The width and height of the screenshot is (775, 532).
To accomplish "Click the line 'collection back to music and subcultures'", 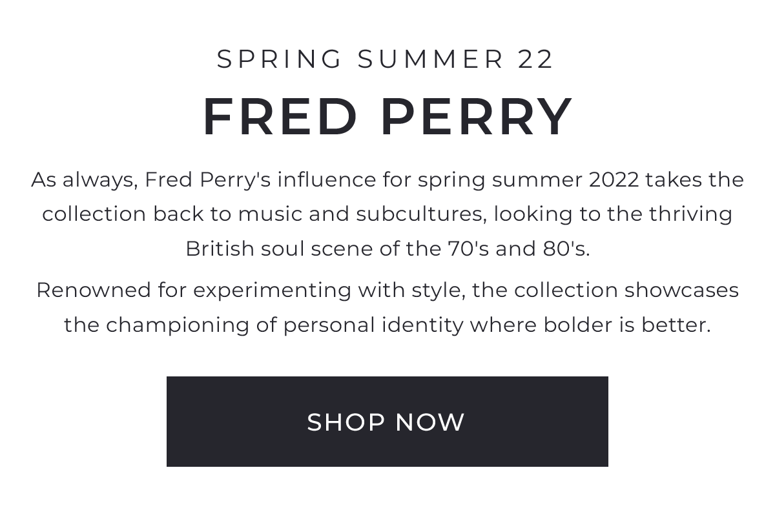I will coord(387,214).
